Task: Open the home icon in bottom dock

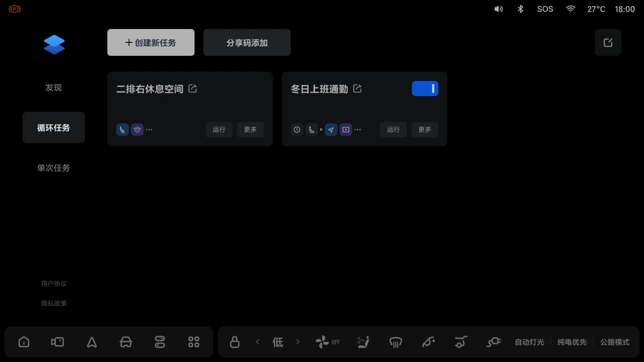Action: point(24,342)
